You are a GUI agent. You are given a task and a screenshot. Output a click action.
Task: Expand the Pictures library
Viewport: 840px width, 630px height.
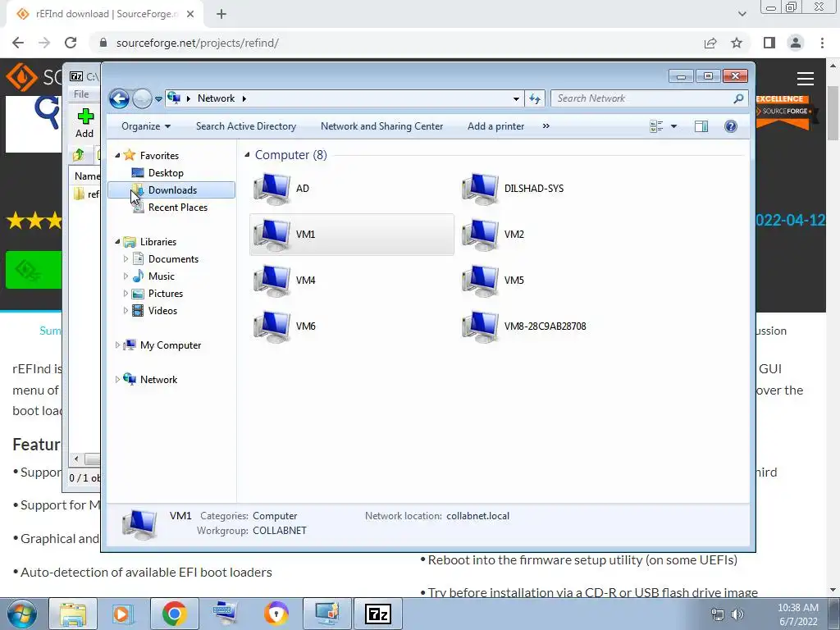126,293
